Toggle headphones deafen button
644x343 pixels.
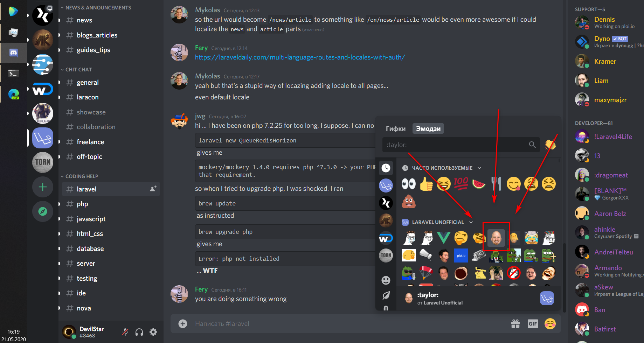139,332
